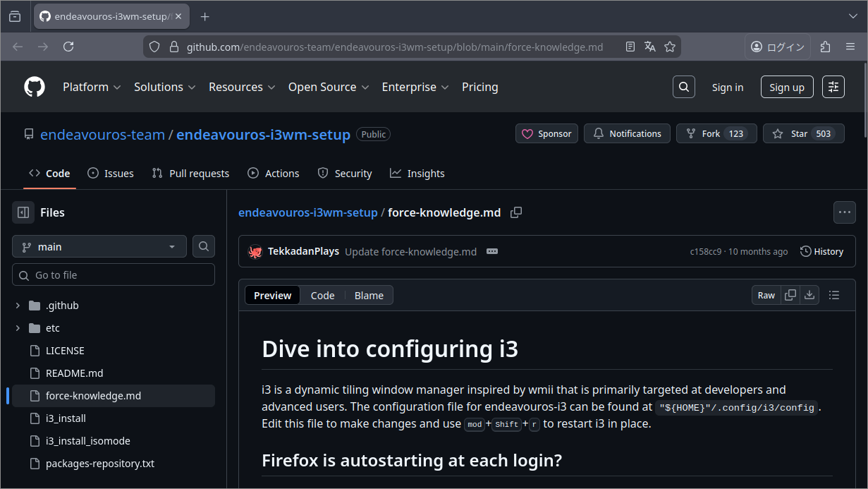Collapse the Files tree side panel
This screenshot has height=489, width=868.
point(23,212)
